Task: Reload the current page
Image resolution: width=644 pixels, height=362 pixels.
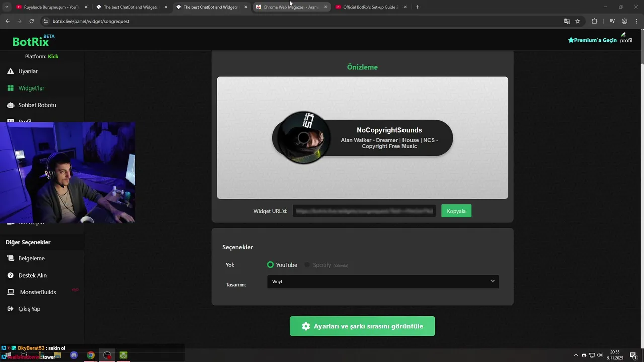Action: point(31,21)
